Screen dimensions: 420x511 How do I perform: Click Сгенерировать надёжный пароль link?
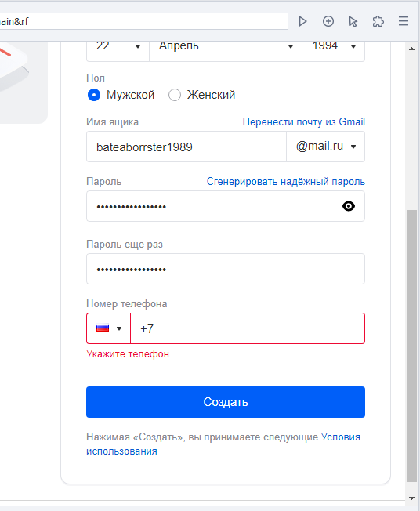(286, 182)
